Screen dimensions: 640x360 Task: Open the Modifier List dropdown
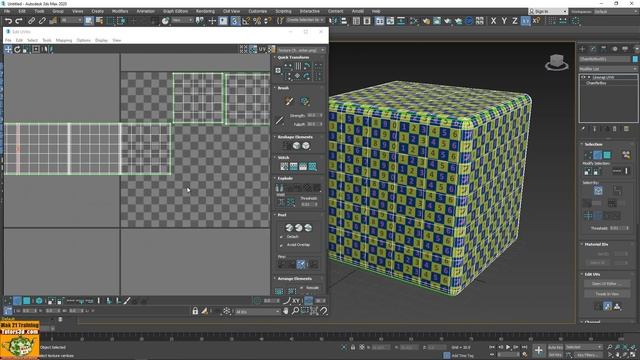tap(608, 69)
